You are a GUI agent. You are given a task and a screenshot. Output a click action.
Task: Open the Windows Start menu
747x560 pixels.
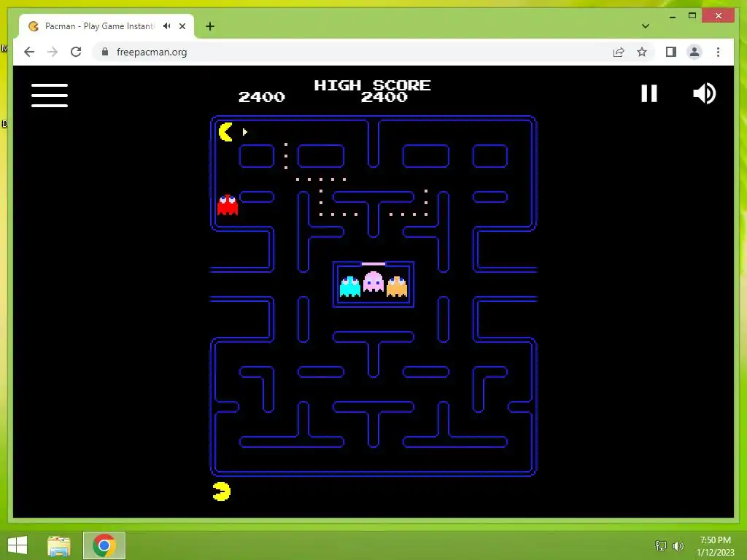pos(18,545)
